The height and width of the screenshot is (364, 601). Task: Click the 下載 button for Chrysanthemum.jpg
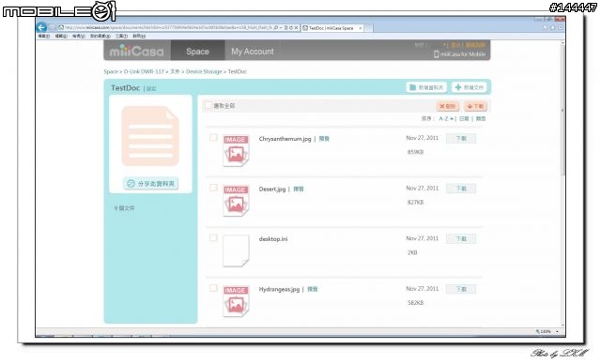[461, 138]
